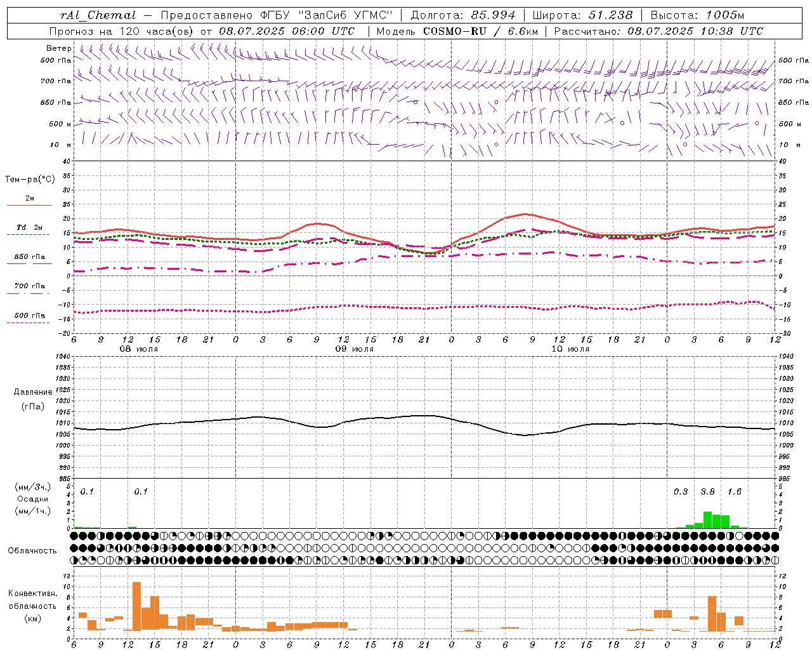This screenshot has width=812, height=650.
Task: Click the Давление pressure panel label
Action: (32, 392)
